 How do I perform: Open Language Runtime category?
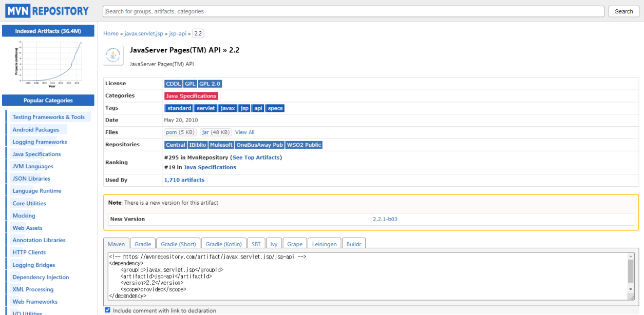[37, 191]
